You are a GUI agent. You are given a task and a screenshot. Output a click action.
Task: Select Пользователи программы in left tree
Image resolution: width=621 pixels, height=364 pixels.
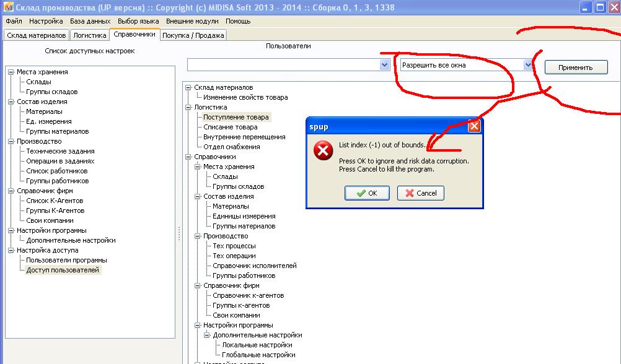pos(66,260)
